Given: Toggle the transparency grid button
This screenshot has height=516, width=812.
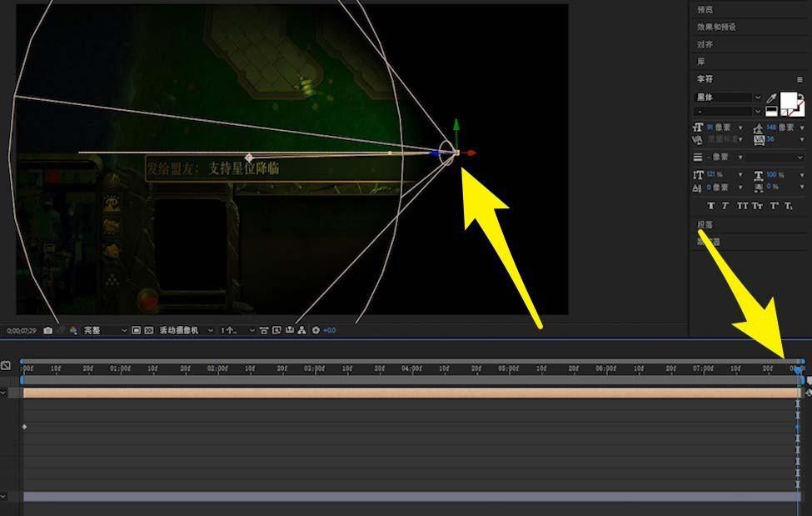Looking at the screenshot, I should [x=149, y=331].
